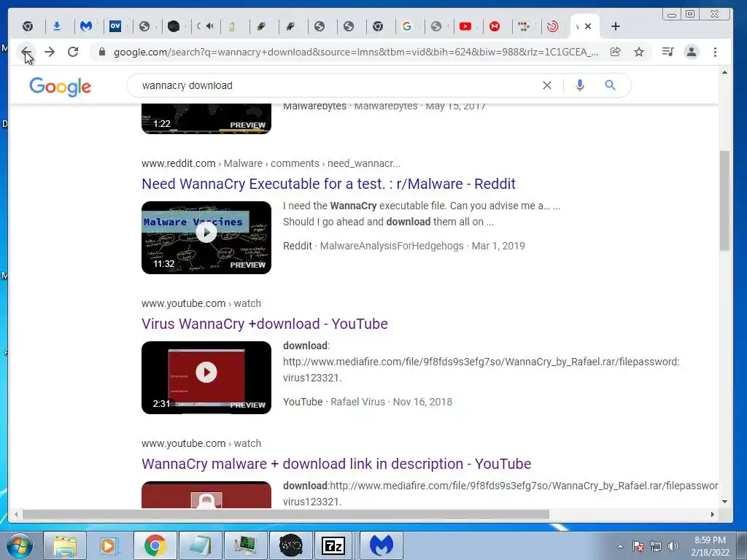Open the Chrome profile avatar menu
Image resolution: width=747 pixels, height=560 pixels.
[x=692, y=52]
